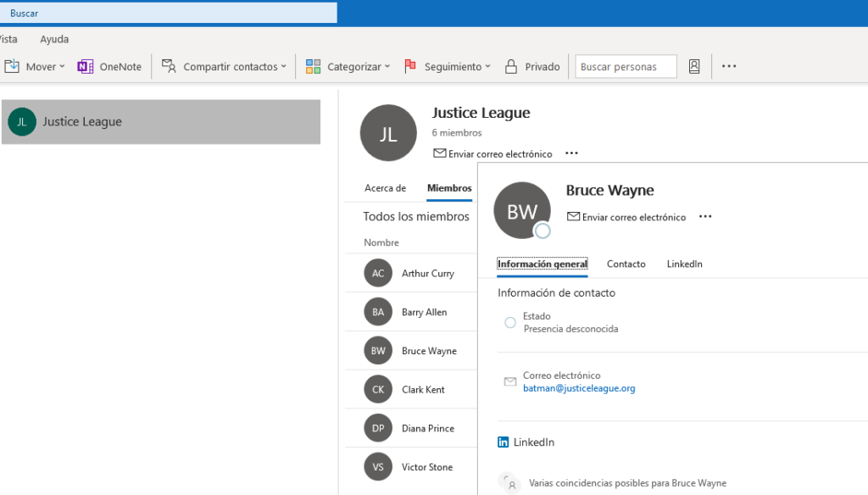This screenshot has width=868, height=495.
Task: Click Barry Allen's BA avatar
Action: pos(378,312)
